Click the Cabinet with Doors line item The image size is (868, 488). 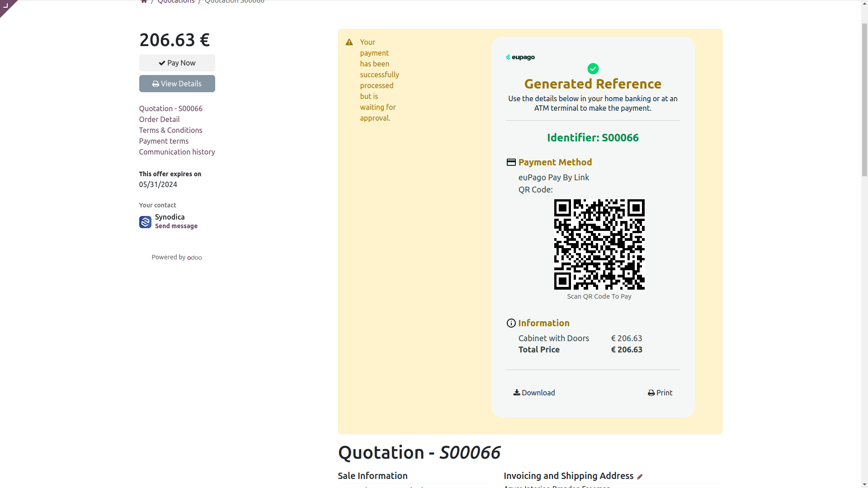[x=554, y=338]
